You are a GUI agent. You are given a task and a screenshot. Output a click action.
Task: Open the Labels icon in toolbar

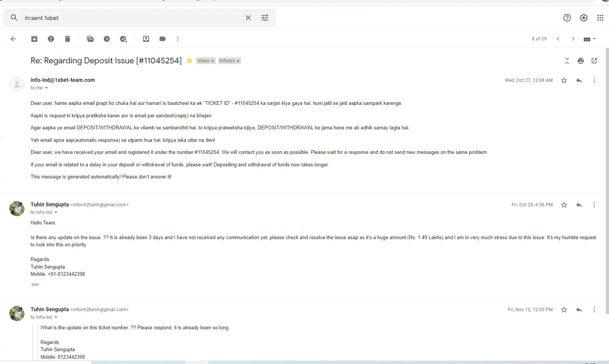[x=163, y=39]
